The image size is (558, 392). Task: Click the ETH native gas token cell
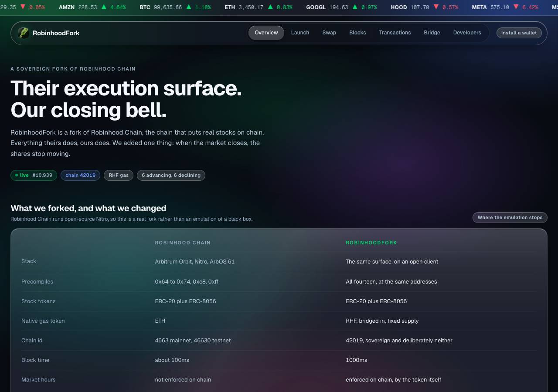tap(160, 321)
